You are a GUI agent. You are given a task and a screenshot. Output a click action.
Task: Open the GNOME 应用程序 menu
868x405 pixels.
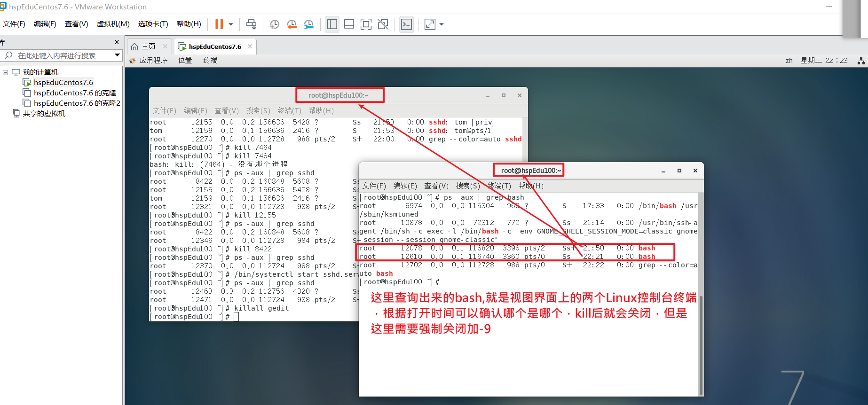click(x=153, y=60)
